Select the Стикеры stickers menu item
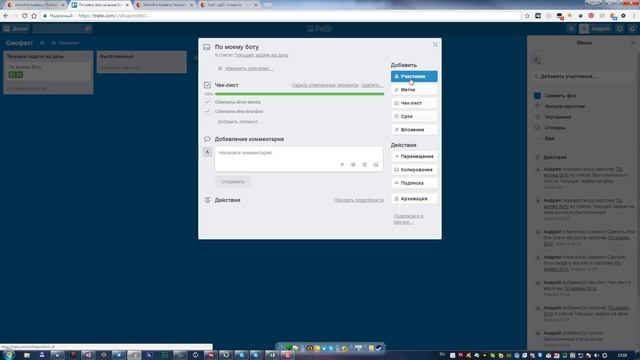This screenshot has width=640, height=360. (554, 128)
